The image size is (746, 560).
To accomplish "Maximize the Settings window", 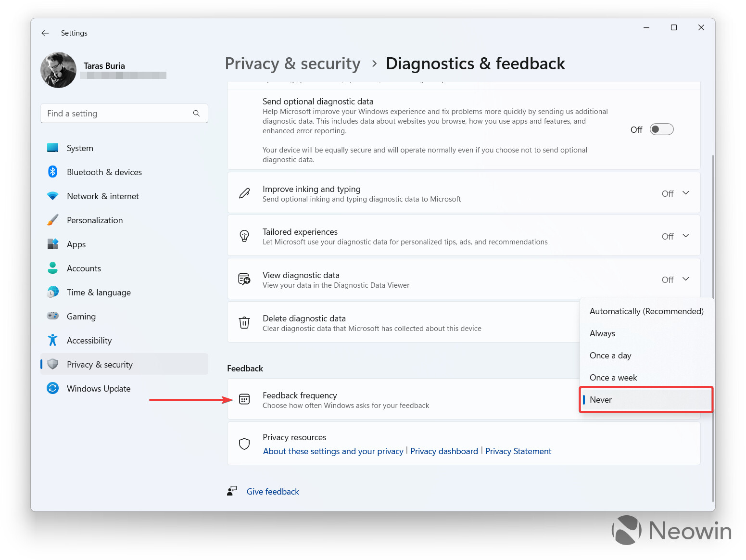I will 674,27.
